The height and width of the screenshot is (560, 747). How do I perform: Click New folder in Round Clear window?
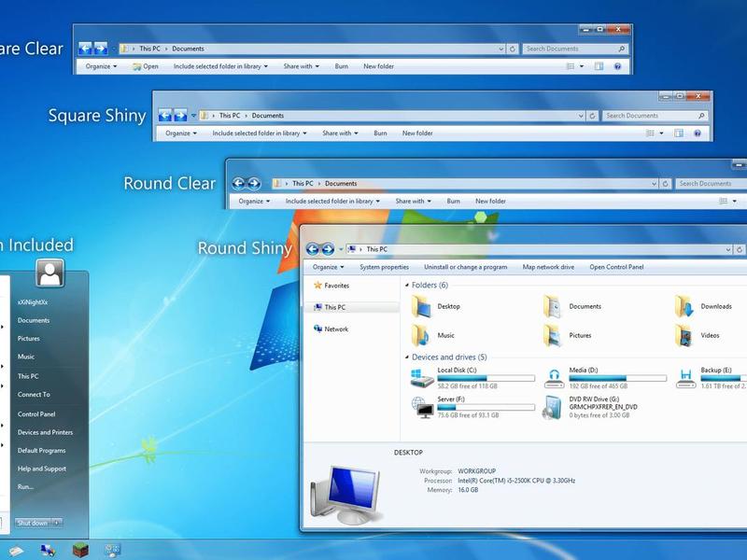pyautogui.click(x=491, y=201)
